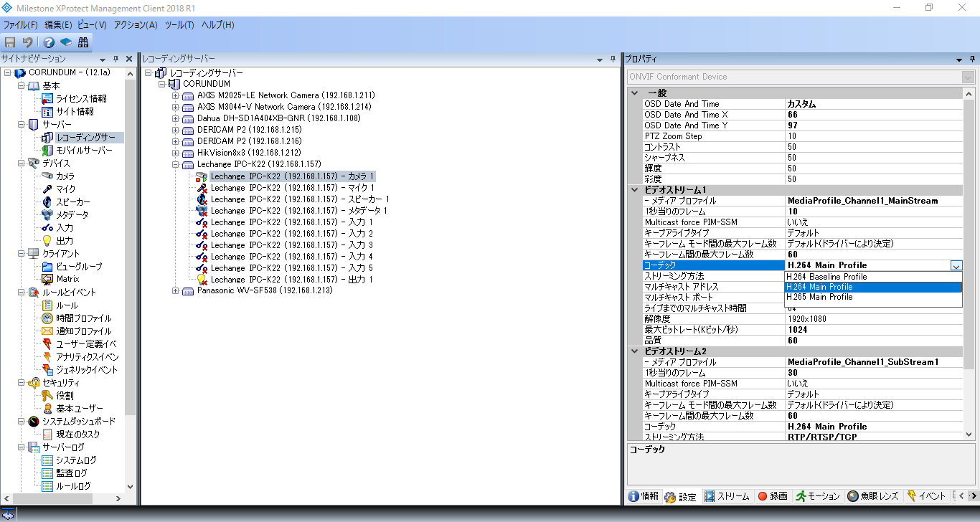Select Lechange カメラ 1 device
This screenshot has height=522, width=980.
click(293, 176)
